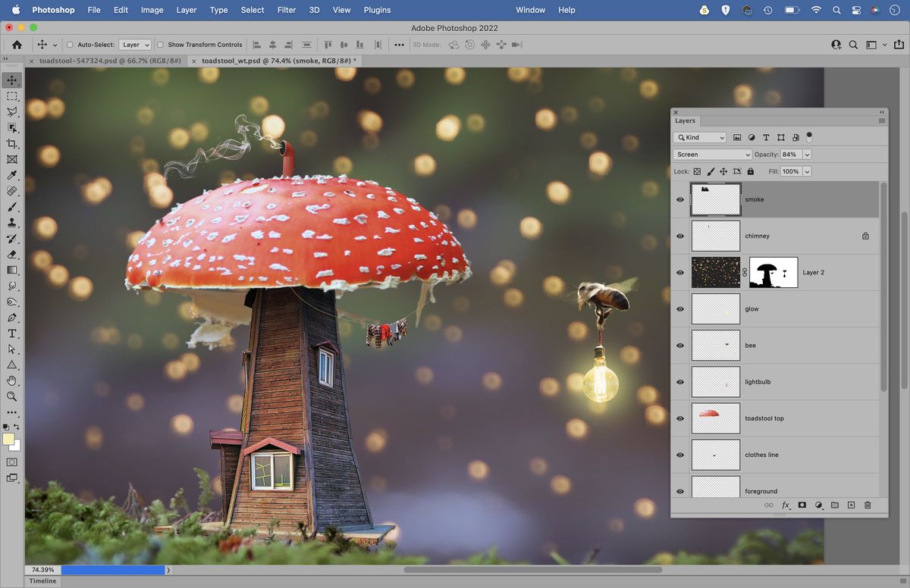Select the Dodge tool

coord(12,302)
